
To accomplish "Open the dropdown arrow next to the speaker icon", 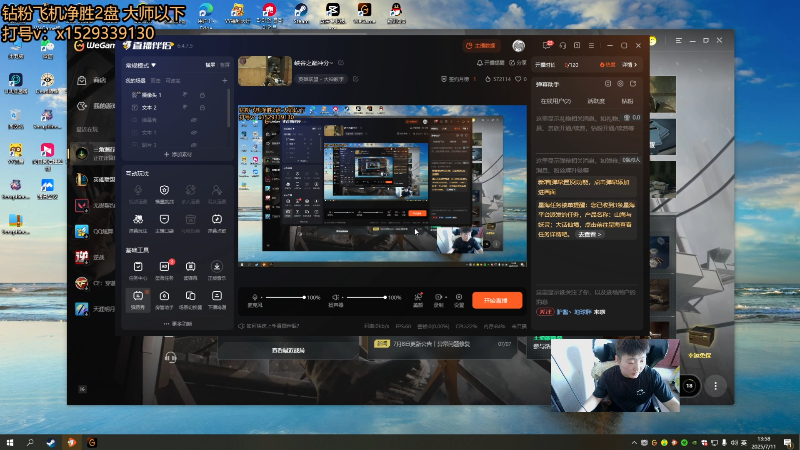I will (x=342, y=297).
